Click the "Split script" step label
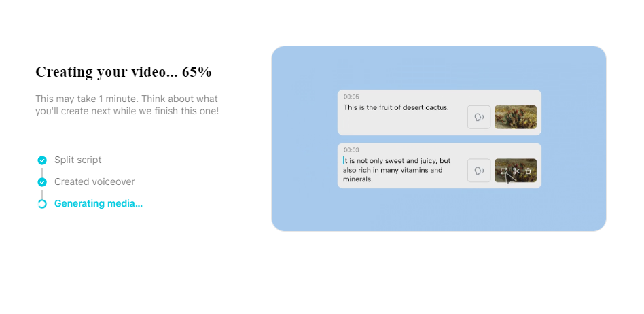This screenshot has width=644, height=314. 78,160
